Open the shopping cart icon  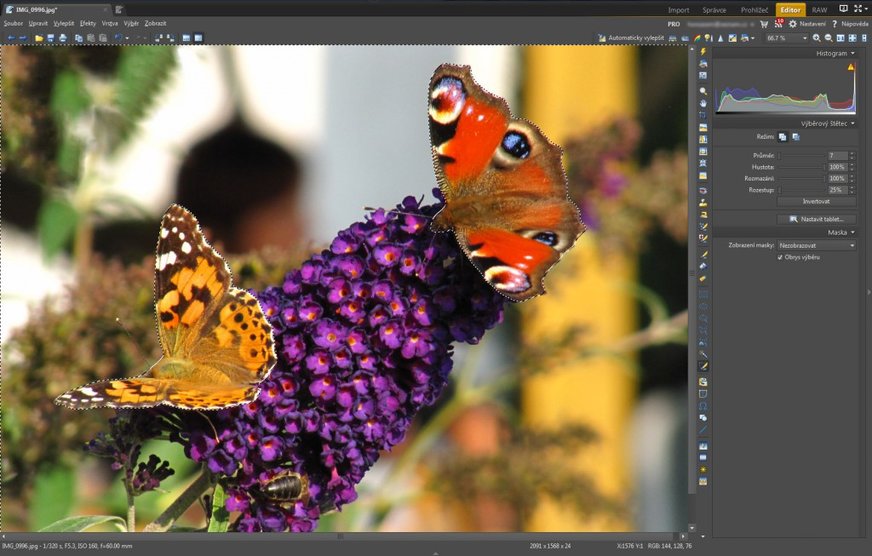click(764, 23)
